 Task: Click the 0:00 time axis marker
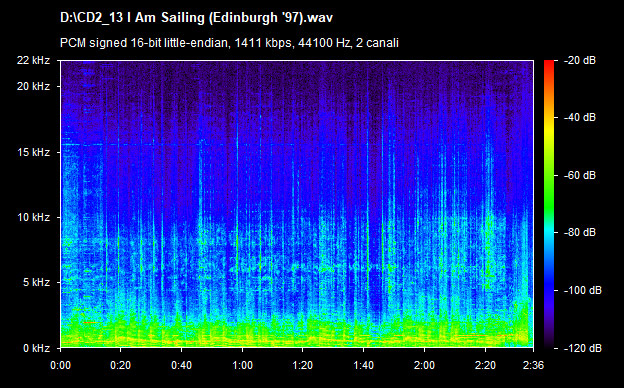(60, 365)
